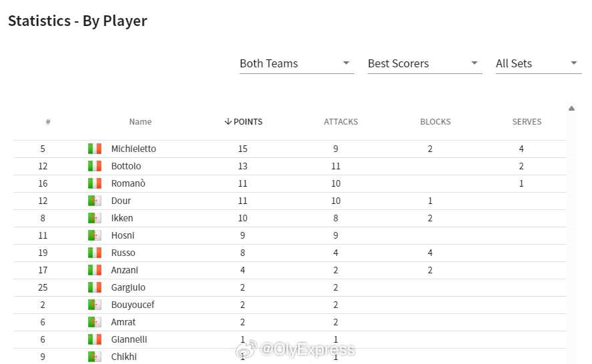
Task: Sort table by BLOCKS column
Action: point(435,122)
